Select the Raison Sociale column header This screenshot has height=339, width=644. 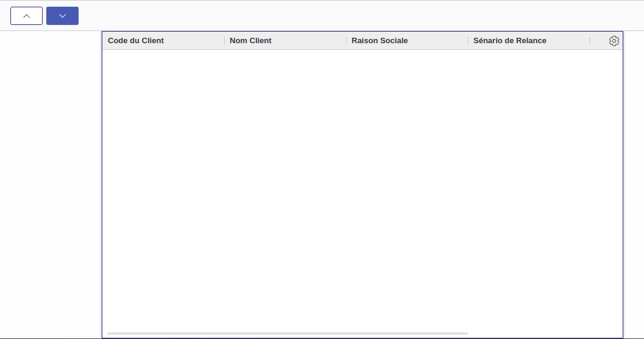(x=408, y=41)
